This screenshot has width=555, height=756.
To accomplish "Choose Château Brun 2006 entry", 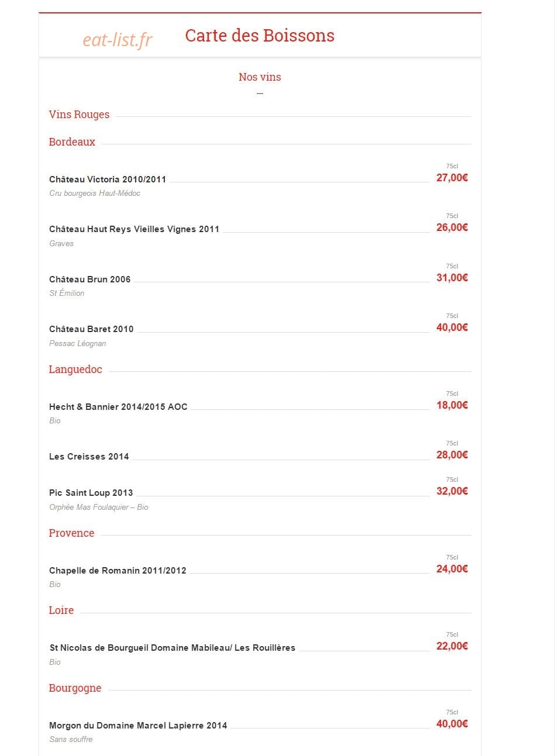I will click(90, 279).
